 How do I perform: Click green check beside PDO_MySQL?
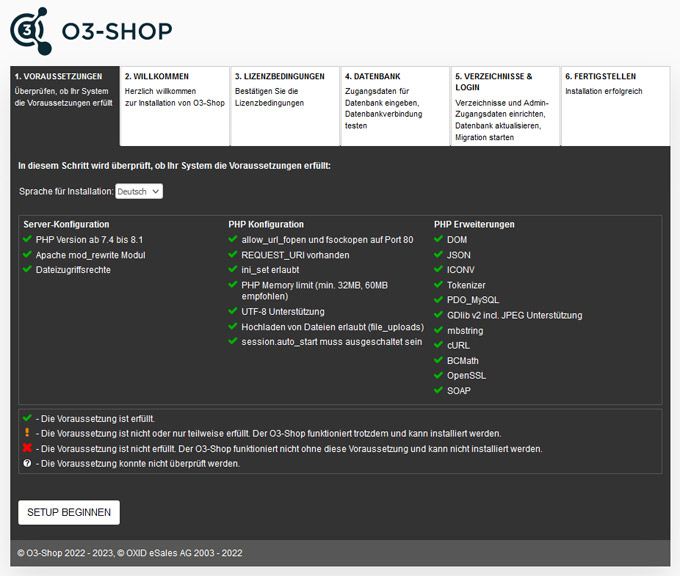coord(438,299)
